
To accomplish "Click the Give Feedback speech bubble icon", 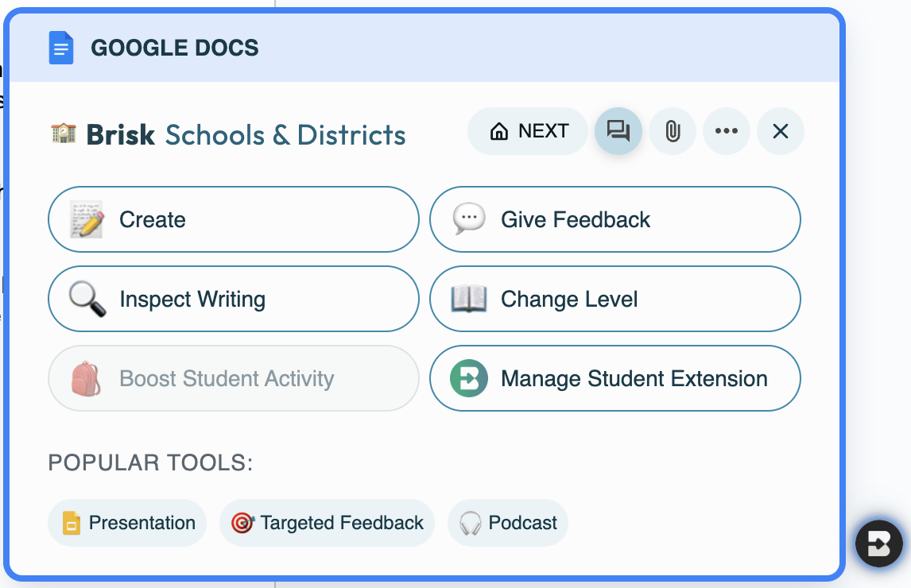I will tap(471, 219).
